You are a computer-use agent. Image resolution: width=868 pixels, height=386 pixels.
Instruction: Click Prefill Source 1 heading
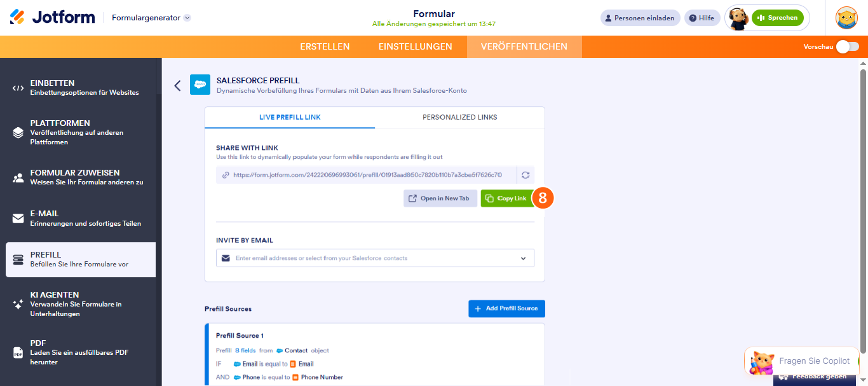pyautogui.click(x=240, y=336)
